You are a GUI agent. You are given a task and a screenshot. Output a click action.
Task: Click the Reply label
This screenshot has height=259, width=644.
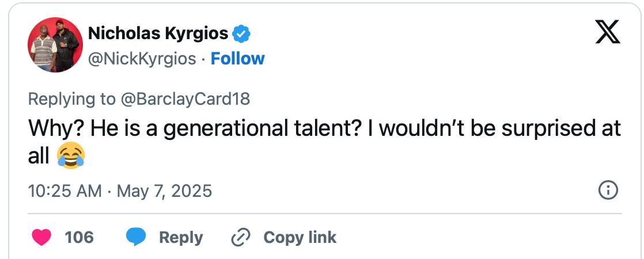(181, 237)
